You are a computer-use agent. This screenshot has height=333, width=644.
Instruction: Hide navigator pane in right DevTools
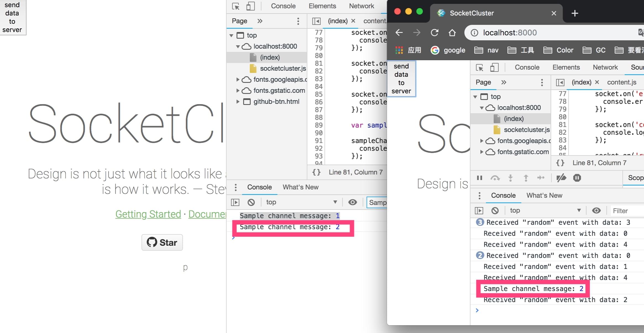pos(560,82)
